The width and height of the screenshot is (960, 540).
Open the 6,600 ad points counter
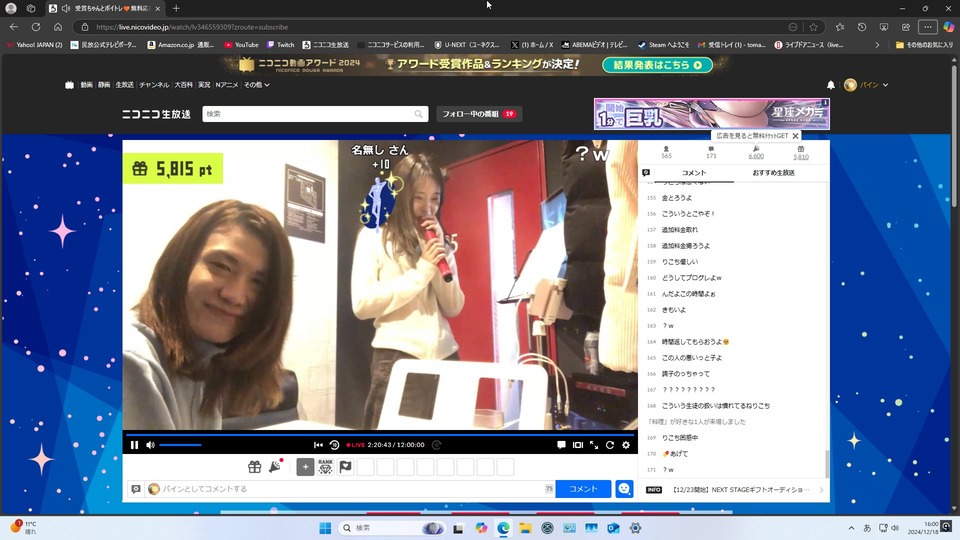(x=756, y=152)
